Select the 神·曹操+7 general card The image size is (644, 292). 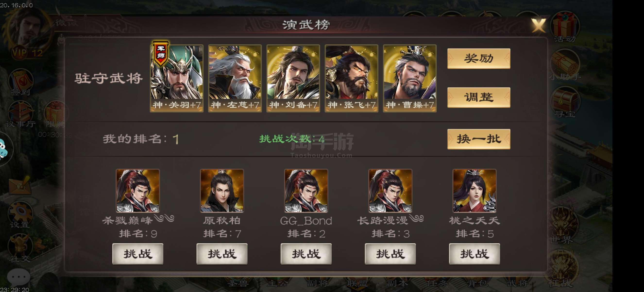tap(410, 78)
